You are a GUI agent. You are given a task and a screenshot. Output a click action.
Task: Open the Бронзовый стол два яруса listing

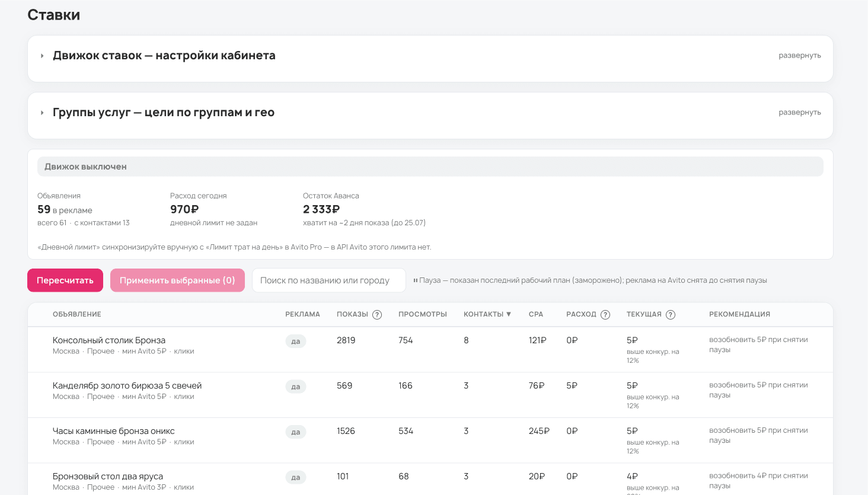tap(108, 477)
